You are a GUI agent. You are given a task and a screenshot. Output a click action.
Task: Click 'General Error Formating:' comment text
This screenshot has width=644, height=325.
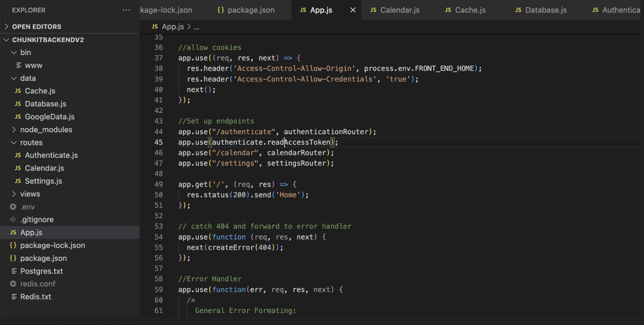(x=246, y=311)
